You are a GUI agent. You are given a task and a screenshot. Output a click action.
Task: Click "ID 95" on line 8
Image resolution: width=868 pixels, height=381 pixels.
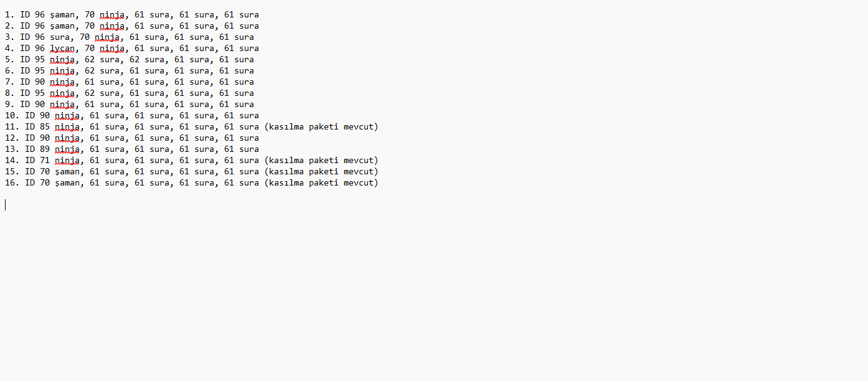(32, 93)
